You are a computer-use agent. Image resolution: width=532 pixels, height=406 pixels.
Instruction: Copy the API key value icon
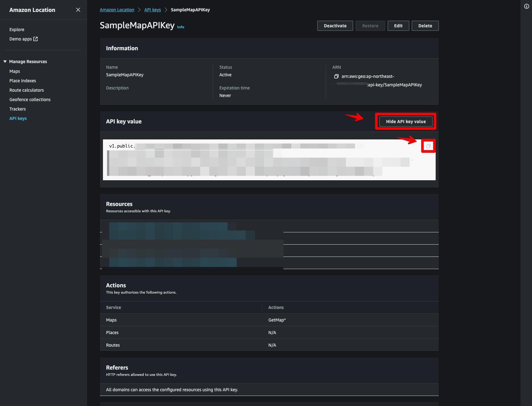[428, 146]
